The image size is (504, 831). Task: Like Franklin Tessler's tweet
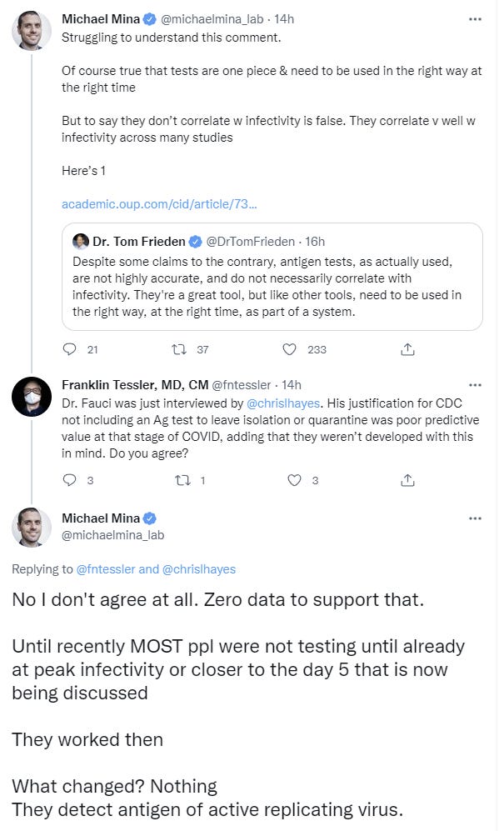pos(293,480)
